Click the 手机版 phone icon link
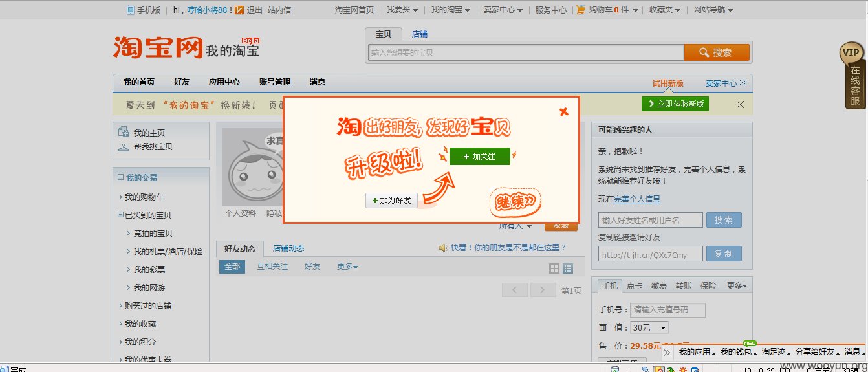Screen dimensions: 868x372 [144, 10]
